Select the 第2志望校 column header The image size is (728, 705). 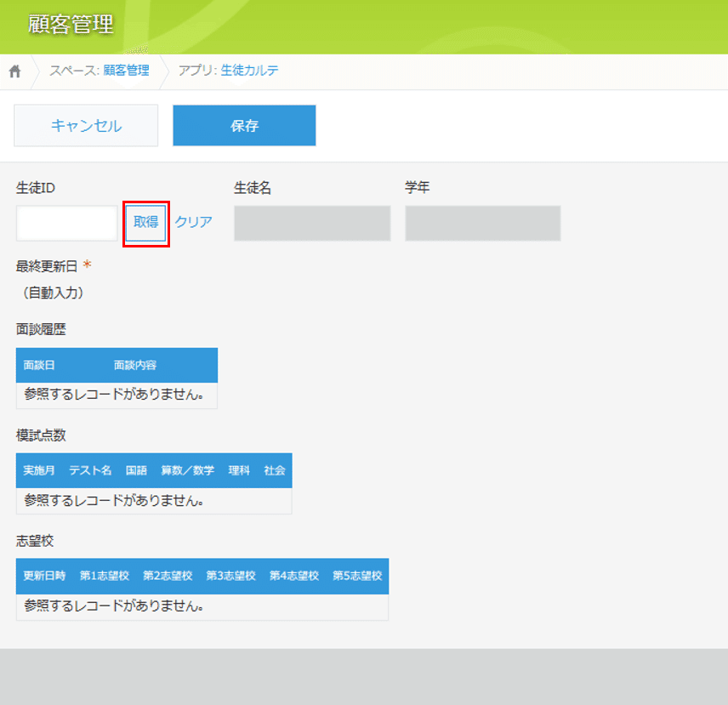[x=168, y=576]
